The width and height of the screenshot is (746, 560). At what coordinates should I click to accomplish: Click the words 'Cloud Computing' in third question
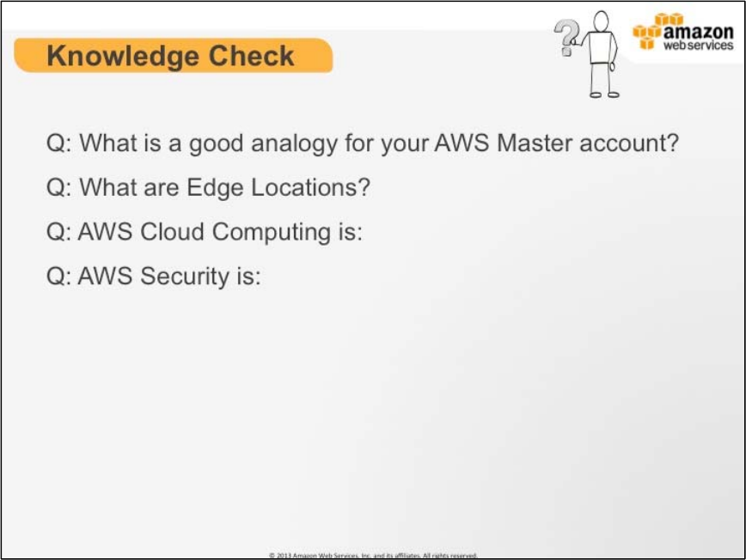235,233
